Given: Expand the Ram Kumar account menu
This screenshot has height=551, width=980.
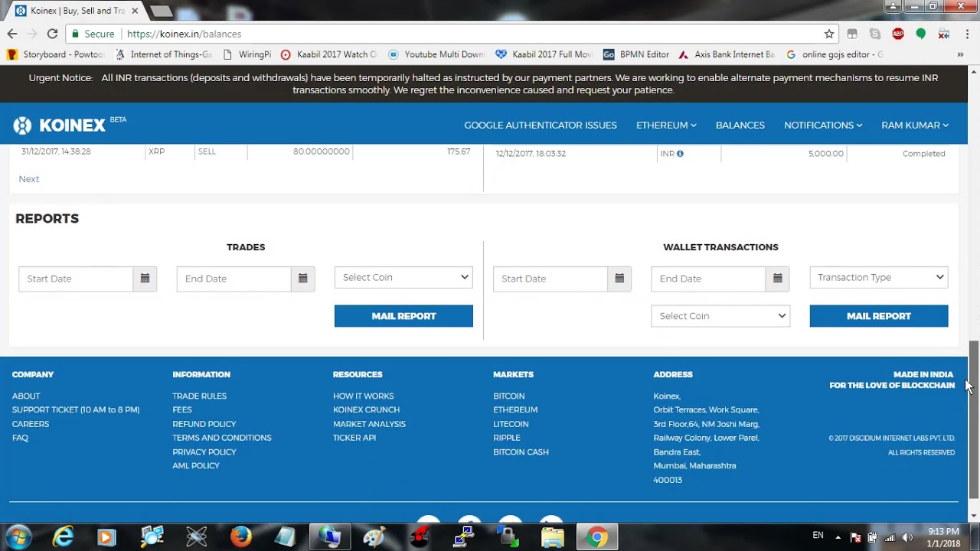Looking at the screenshot, I should click(x=915, y=126).
